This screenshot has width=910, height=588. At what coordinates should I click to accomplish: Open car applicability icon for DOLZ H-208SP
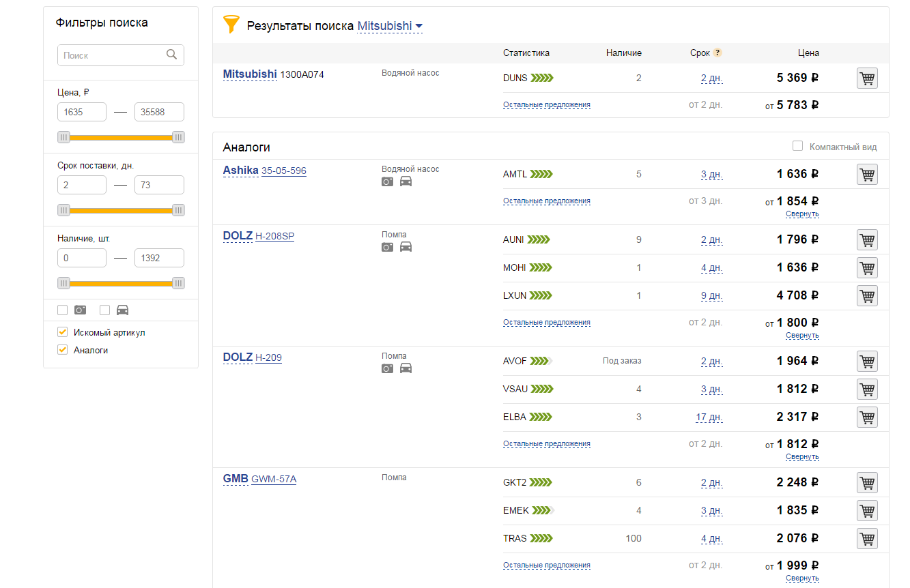pyautogui.click(x=406, y=247)
